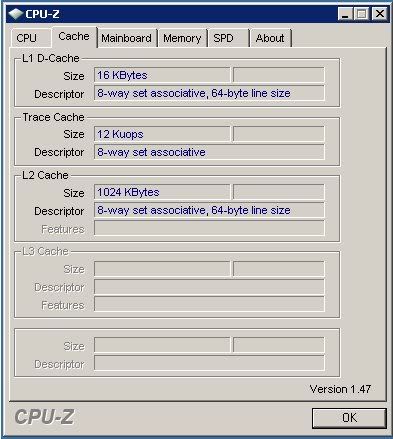The width and height of the screenshot is (393, 439).
Task: Click the L2 Cache descriptor field
Action: pyautogui.click(x=209, y=210)
